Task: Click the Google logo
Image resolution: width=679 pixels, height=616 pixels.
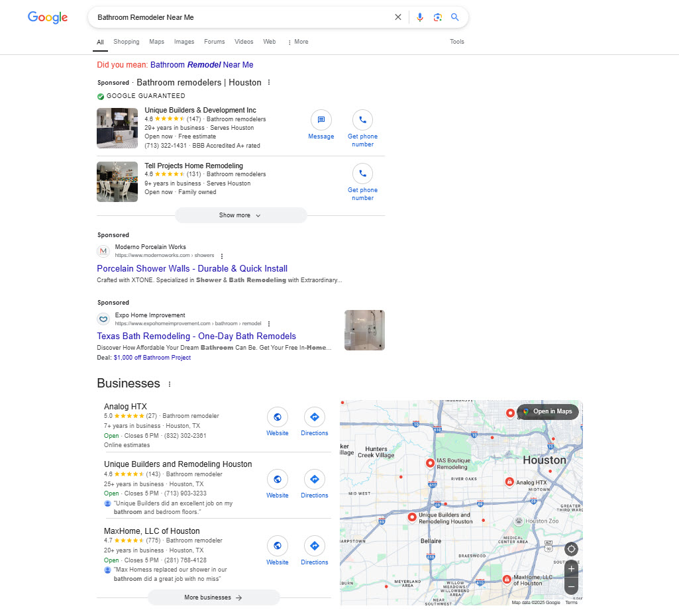Action: point(47,17)
